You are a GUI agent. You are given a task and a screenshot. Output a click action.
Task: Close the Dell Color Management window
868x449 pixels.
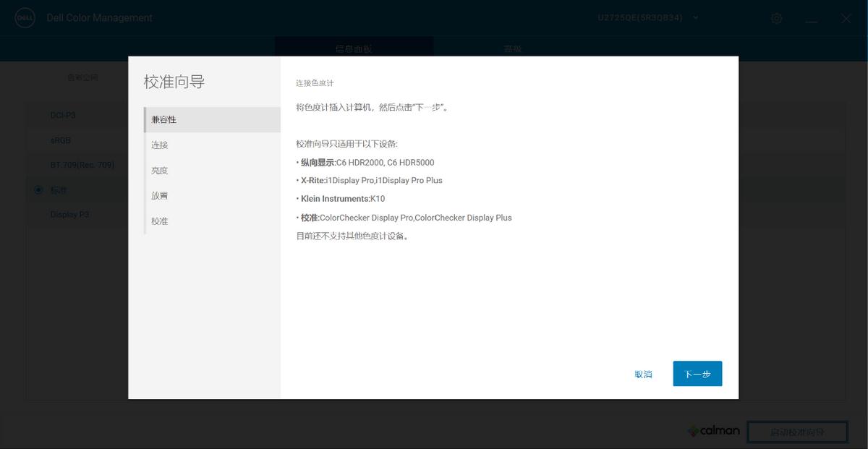click(x=846, y=18)
